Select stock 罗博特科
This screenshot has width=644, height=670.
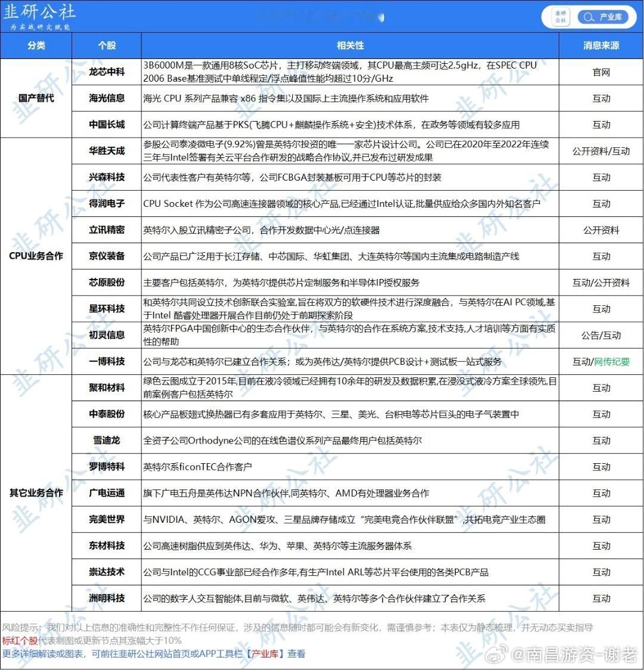pos(107,467)
